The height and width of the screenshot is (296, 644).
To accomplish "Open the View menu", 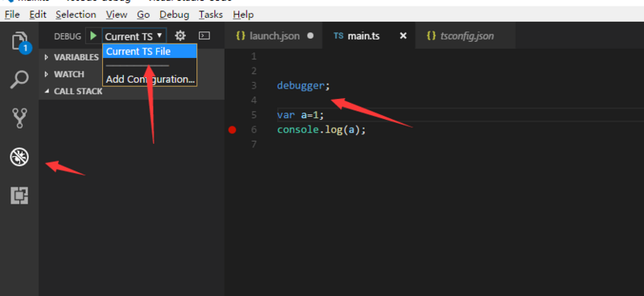I will 116,14.
